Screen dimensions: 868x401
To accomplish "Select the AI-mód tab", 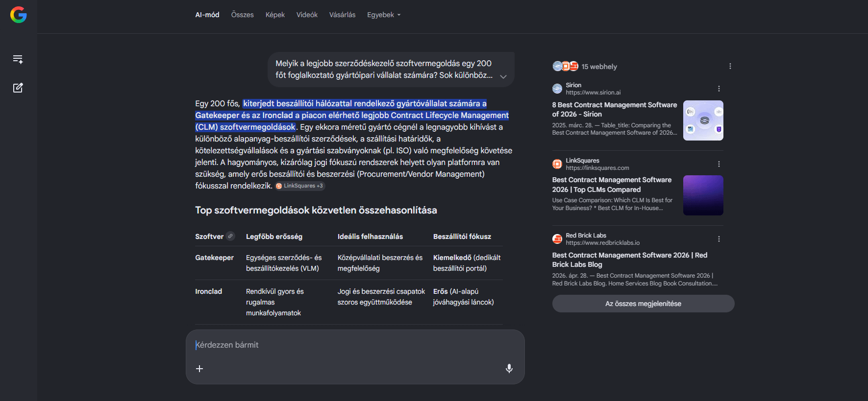I will [x=207, y=15].
